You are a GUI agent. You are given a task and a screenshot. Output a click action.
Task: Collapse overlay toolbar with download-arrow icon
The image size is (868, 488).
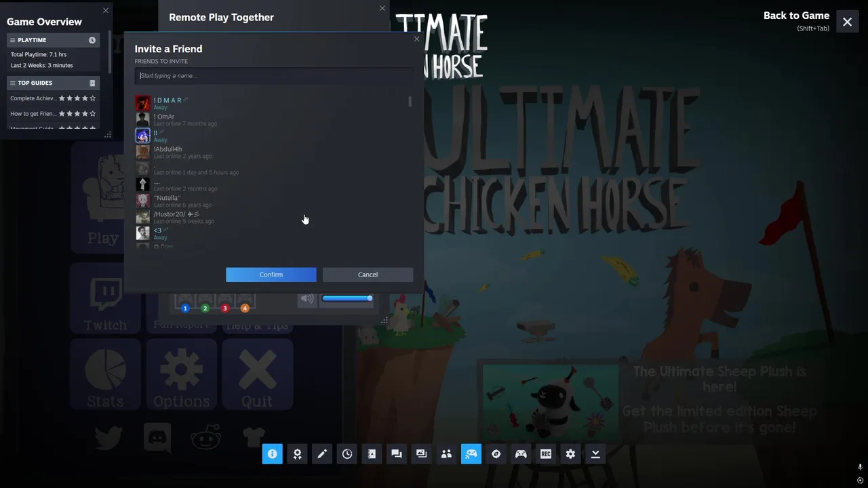click(x=595, y=454)
